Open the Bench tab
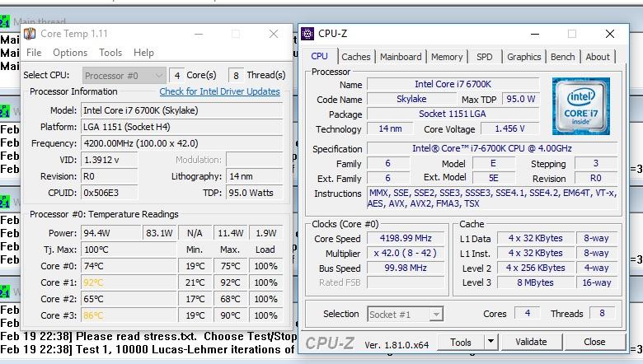 tap(562, 57)
